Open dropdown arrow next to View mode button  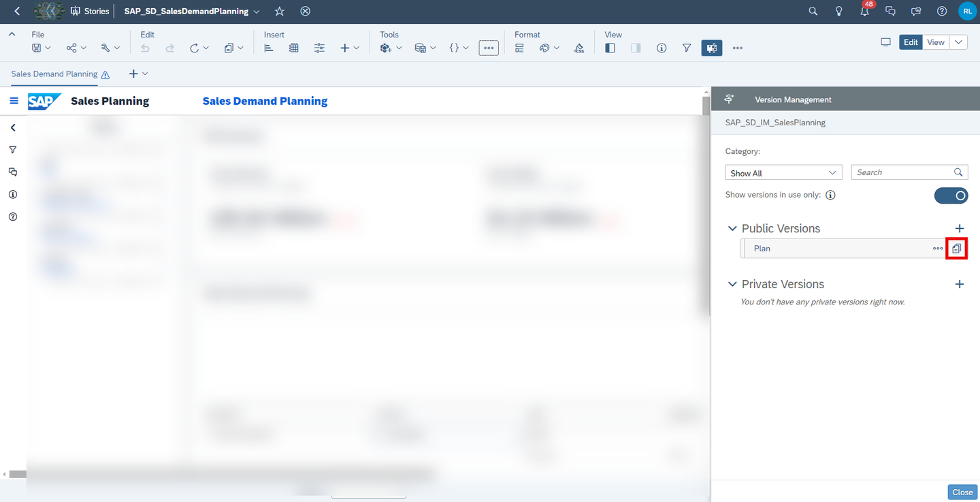(x=958, y=42)
